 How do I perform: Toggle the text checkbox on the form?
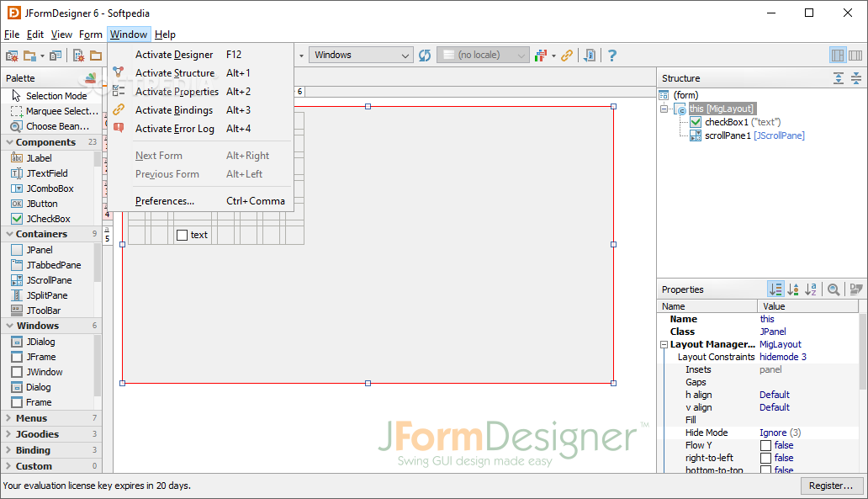[183, 236]
